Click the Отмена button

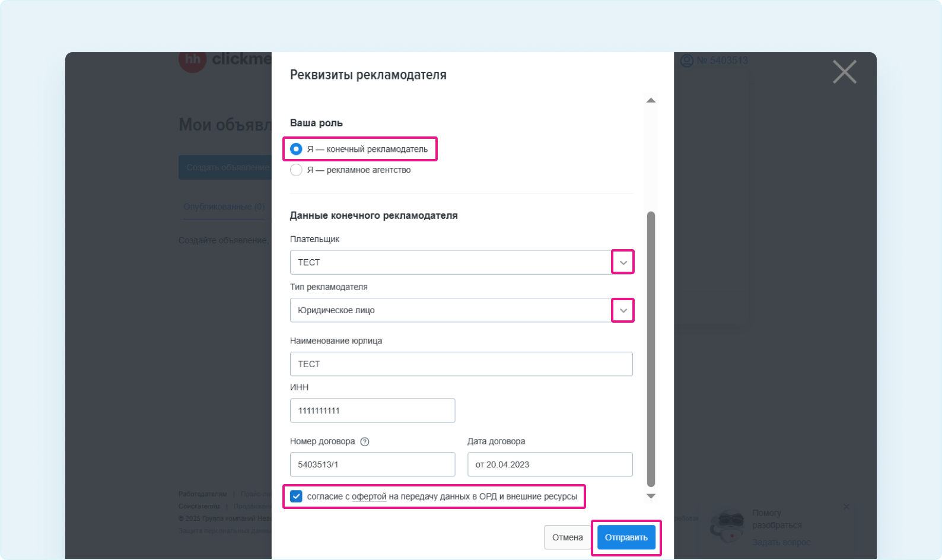click(568, 537)
